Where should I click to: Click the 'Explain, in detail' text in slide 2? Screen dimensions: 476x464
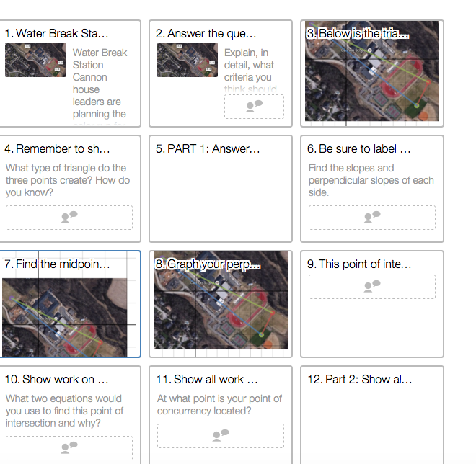point(249,59)
